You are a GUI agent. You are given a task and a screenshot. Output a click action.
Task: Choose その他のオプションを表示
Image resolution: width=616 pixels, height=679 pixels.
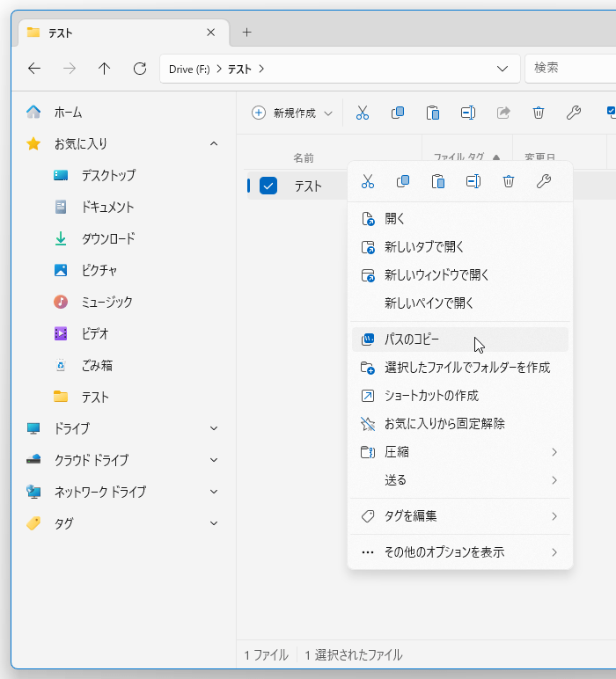click(460, 552)
